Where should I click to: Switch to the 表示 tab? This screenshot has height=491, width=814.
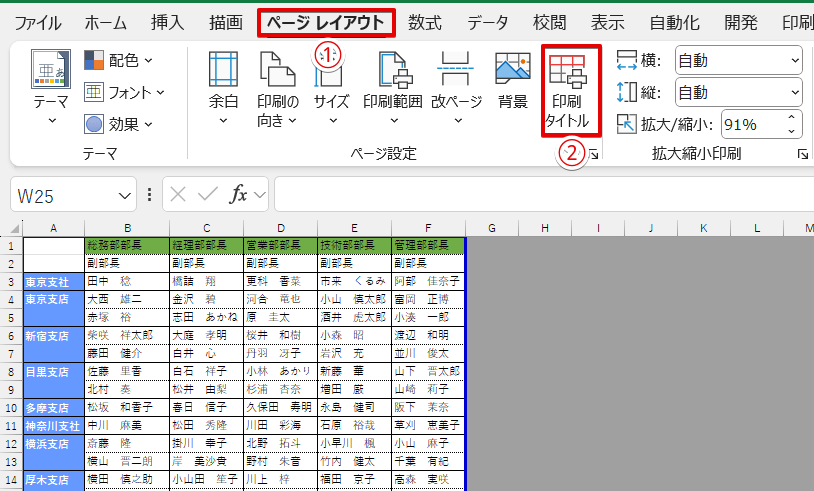607,23
